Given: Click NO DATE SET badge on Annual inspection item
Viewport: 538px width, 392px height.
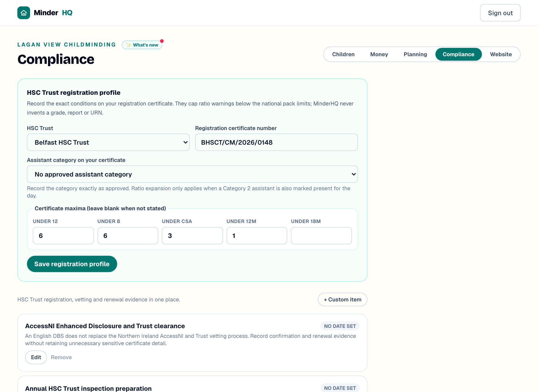Looking at the screenshot, I should point(340,388).
